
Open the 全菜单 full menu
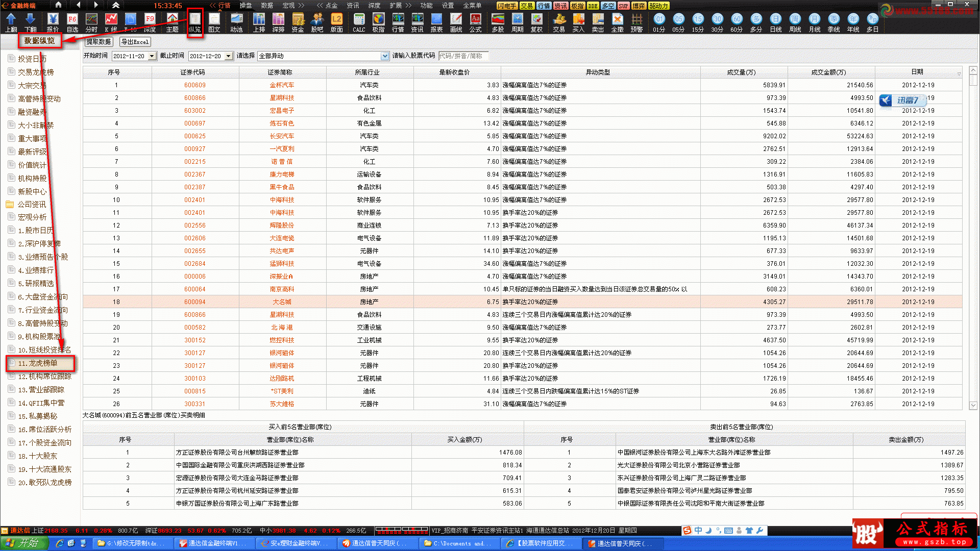coord(472,5)
